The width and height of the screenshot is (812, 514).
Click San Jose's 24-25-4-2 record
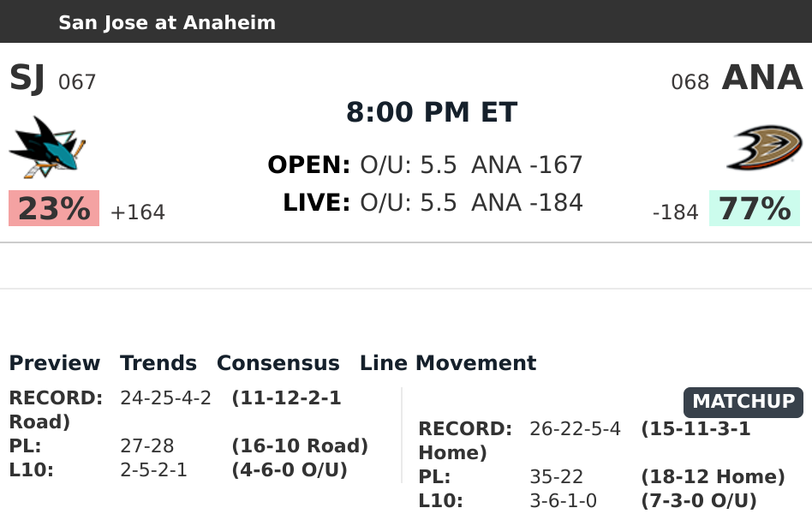[x=165, y=398]
